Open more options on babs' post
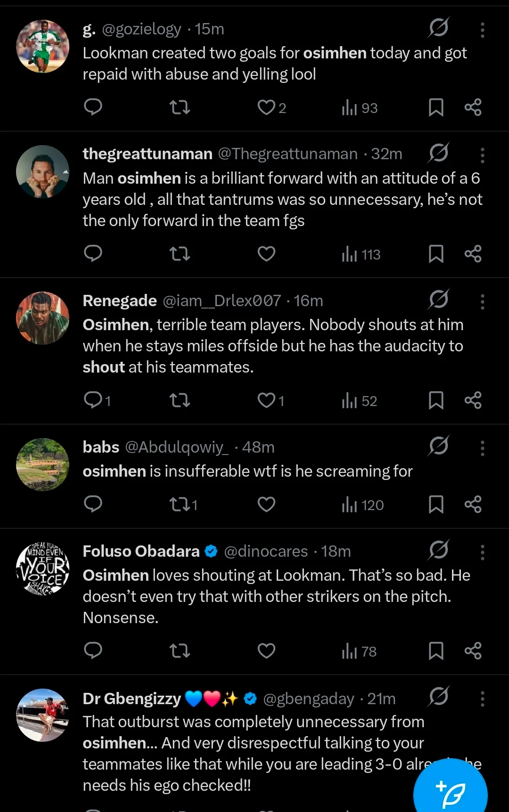 (x=482, y=448)
